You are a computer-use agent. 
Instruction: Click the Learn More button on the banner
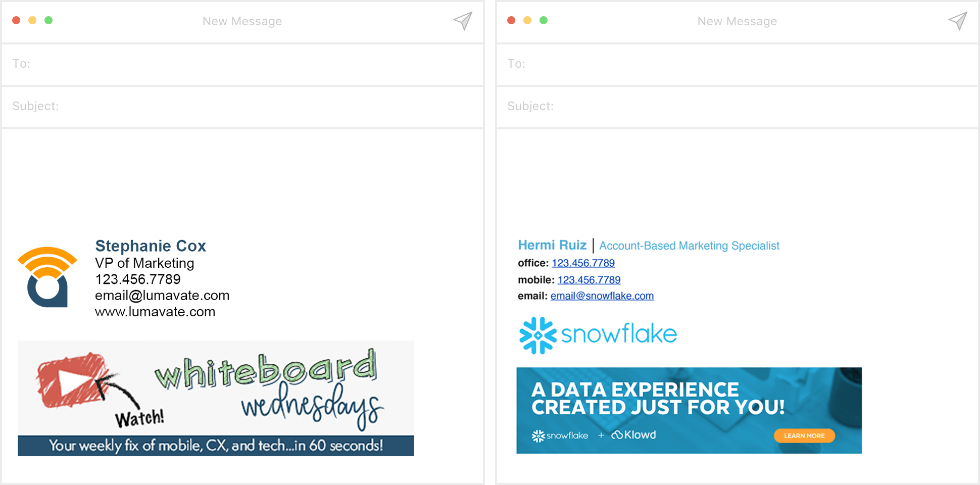pyautogui.click(x=804, y=435)
